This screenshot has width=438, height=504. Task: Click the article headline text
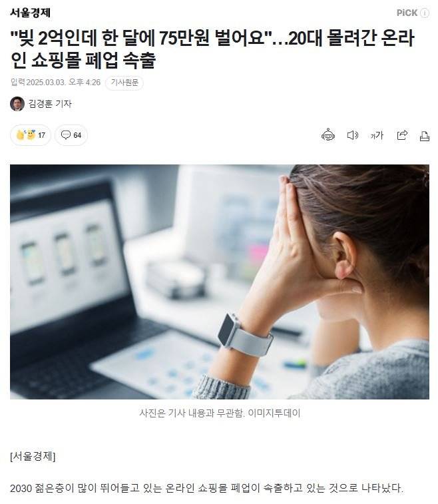(212, 49)
